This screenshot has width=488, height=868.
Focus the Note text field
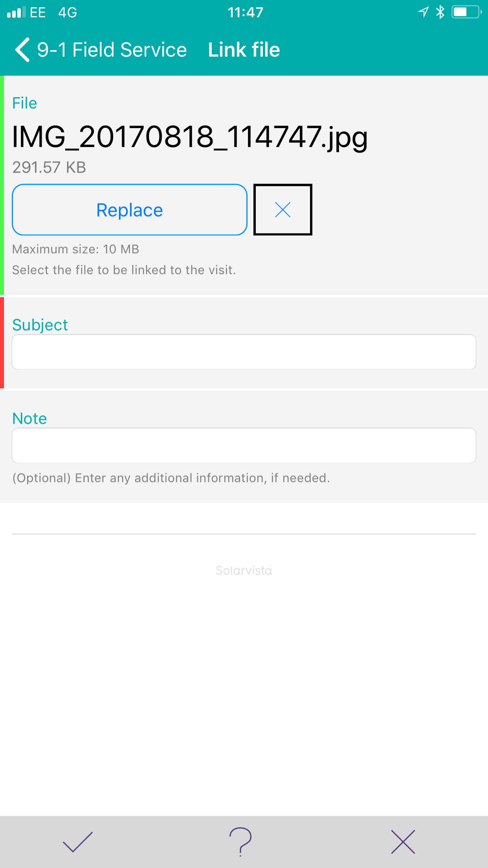[244, 445]
